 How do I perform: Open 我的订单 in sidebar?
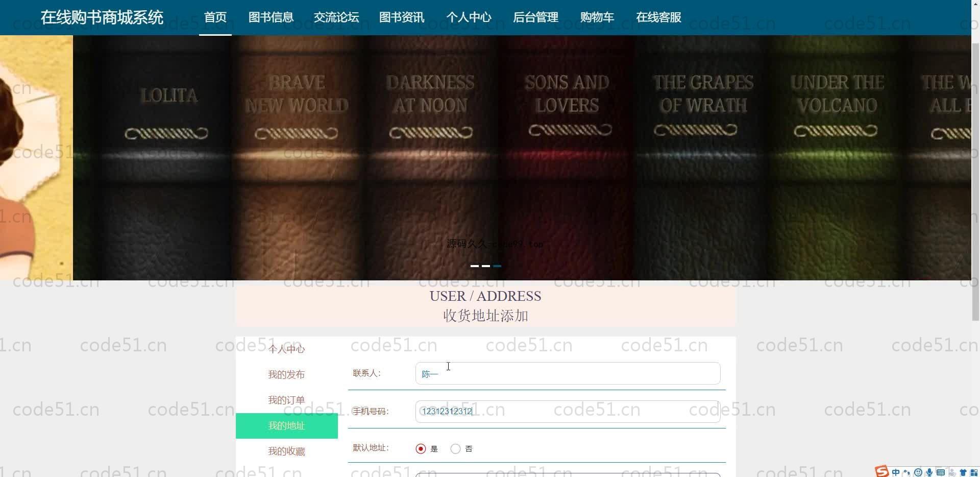286,400
